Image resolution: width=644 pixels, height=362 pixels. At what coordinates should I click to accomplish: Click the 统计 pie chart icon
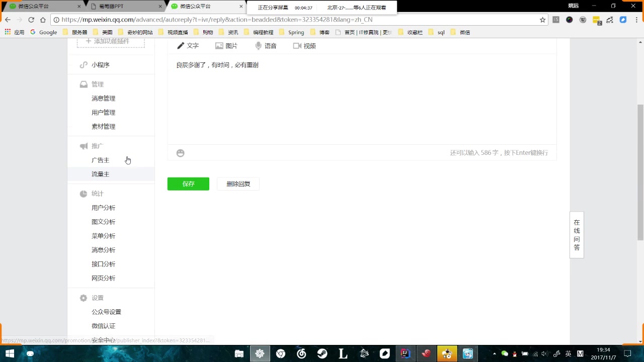point(83,194)
